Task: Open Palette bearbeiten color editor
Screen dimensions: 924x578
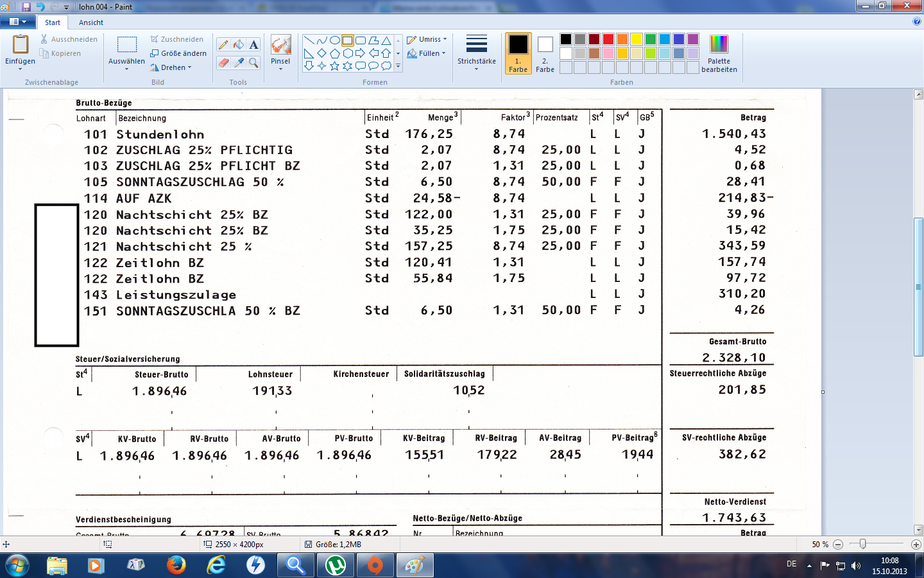Action: click(719, 53)
